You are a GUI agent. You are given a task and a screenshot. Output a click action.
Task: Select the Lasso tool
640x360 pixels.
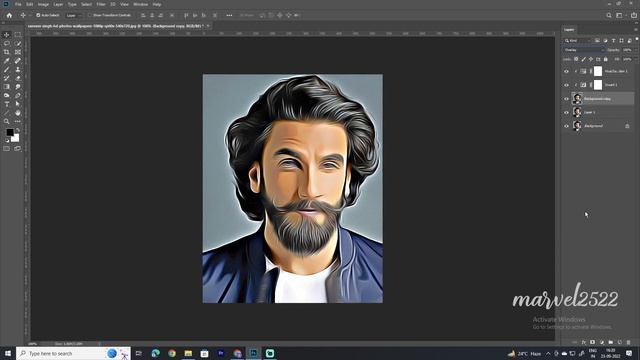pos(7,43)
